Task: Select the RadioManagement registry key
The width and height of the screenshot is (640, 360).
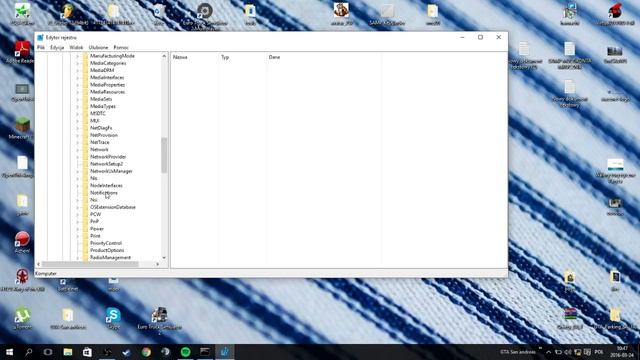Action: tap(110, 258)
